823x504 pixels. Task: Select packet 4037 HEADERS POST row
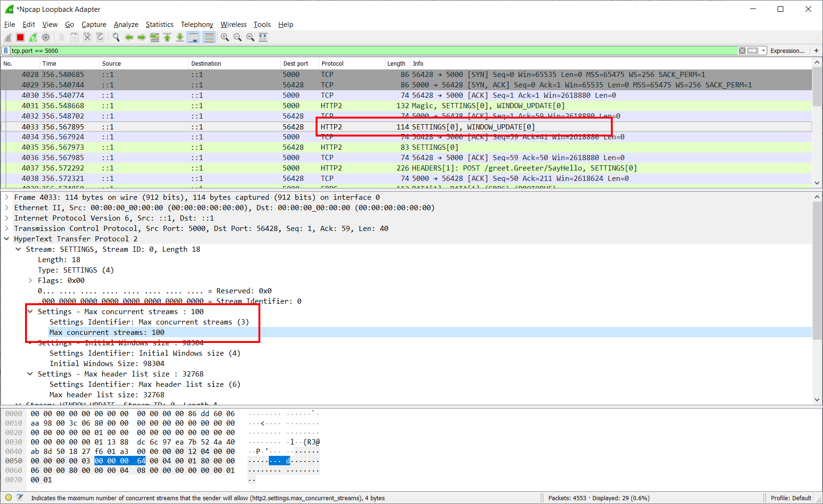tap(406, 168)
